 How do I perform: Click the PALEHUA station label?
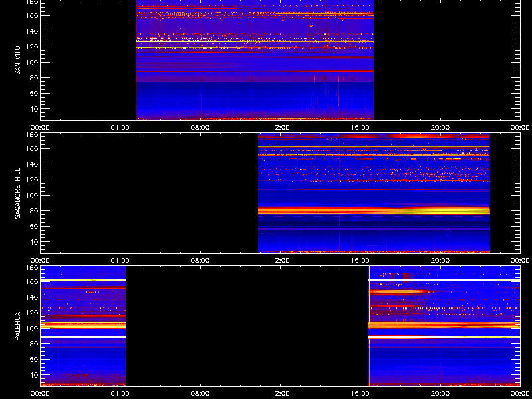18,326
